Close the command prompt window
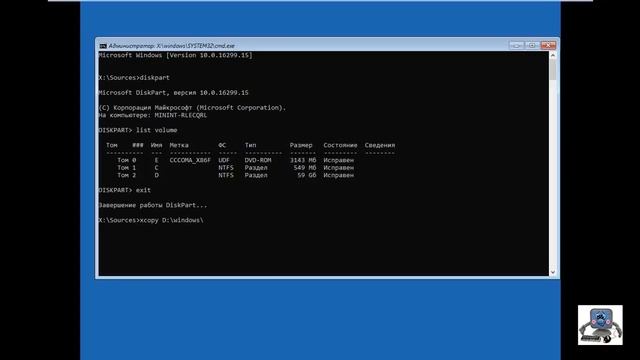640x360 pixels. click(548, 45)
